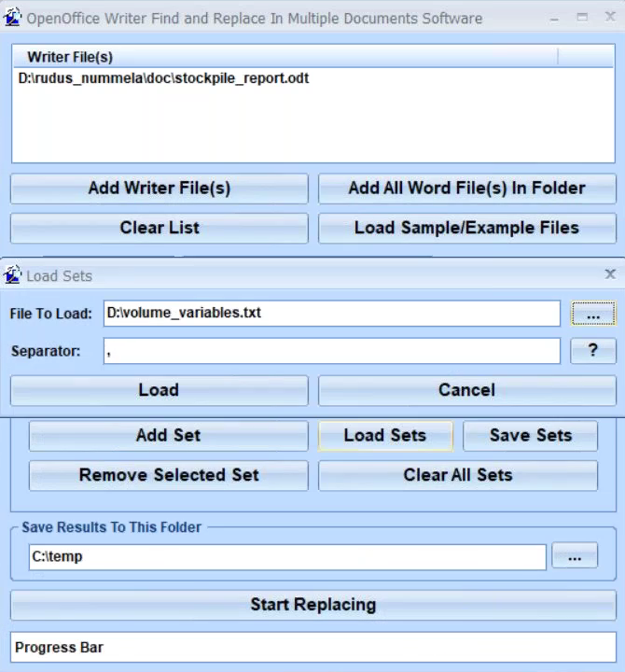Select stockpile_report.odt in the file list
Image resolution: width=625 pixels, height=672 pixels.
pyautogui.click(x=163, y=78)
